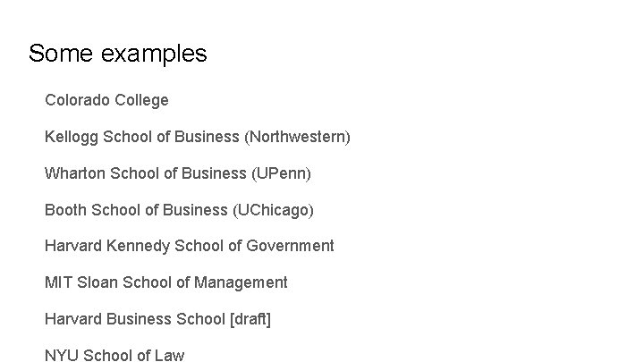Click the word 'Government' in the Kennedy line
Screen dimensions: 644x362
coord(290,246)
